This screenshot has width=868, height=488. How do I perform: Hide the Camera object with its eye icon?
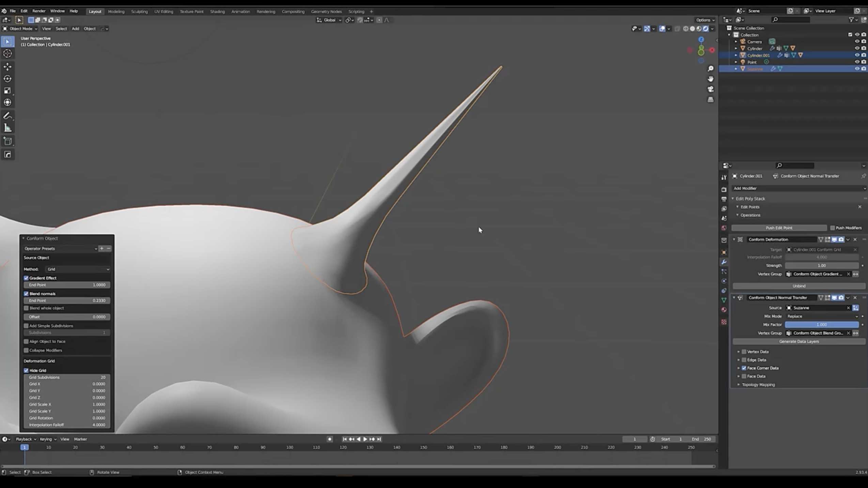(857, 42)
